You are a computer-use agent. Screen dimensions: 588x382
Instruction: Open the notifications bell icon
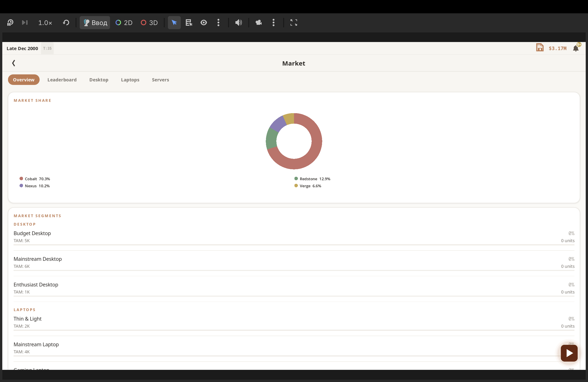576,48
